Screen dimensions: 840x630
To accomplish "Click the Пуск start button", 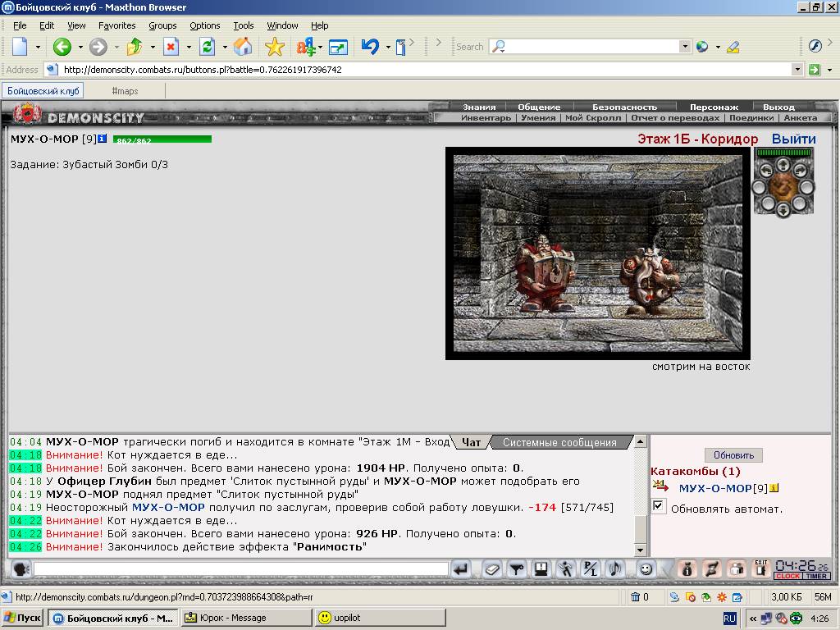I will click(22, 618).
